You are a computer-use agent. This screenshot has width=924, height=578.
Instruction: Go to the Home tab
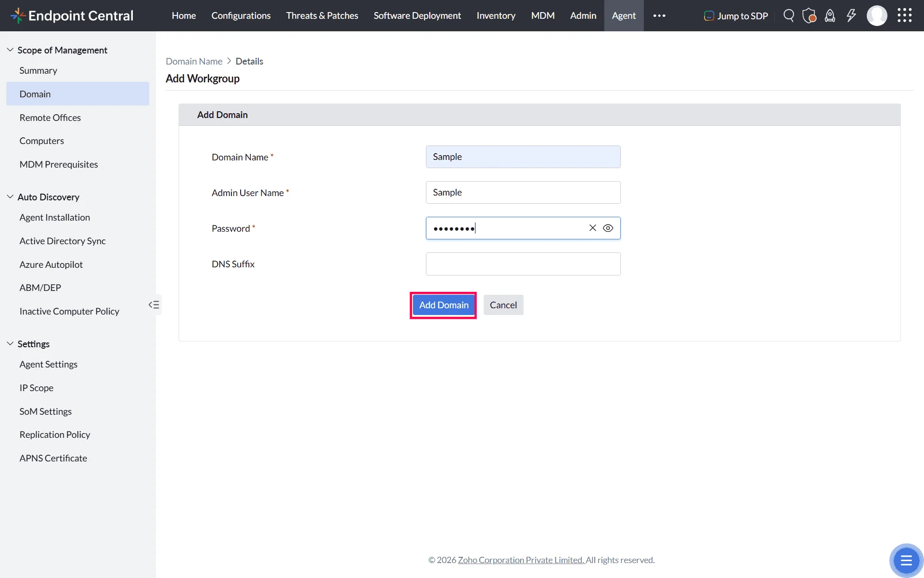[x=184, y=15]
